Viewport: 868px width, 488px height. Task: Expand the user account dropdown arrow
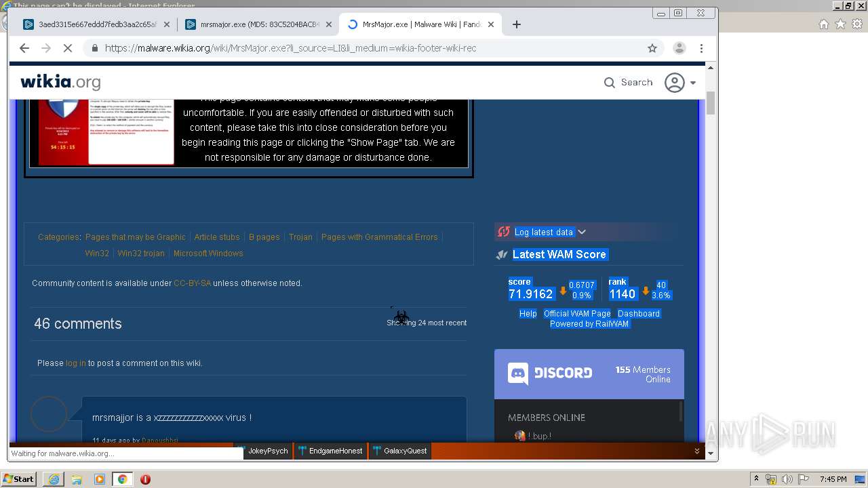pos(693,83)
